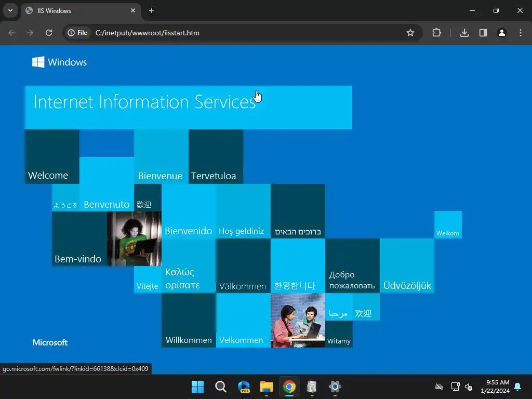This screenshot has width=532, height=399.
Task: Click the Hoş geldiniz tile
Action: [243, 211]
